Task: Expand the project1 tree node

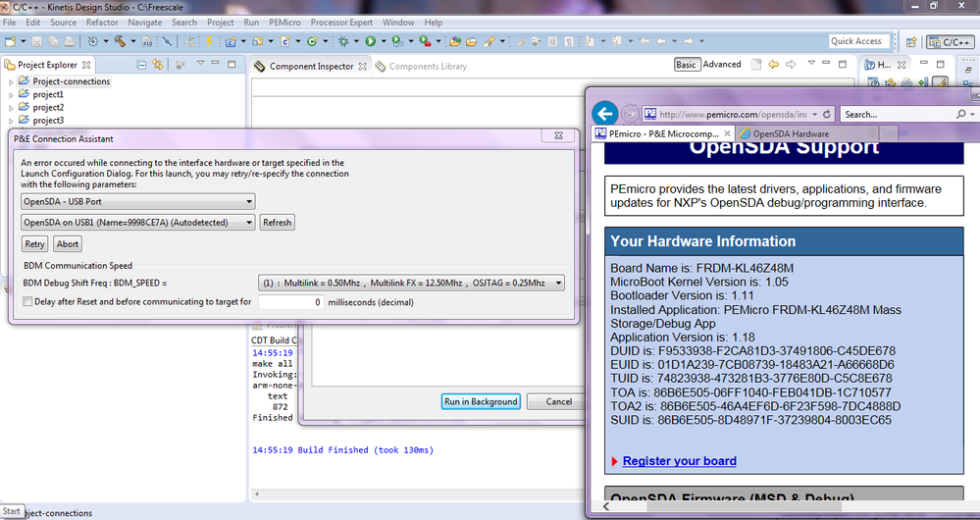Action: (11, 95)
